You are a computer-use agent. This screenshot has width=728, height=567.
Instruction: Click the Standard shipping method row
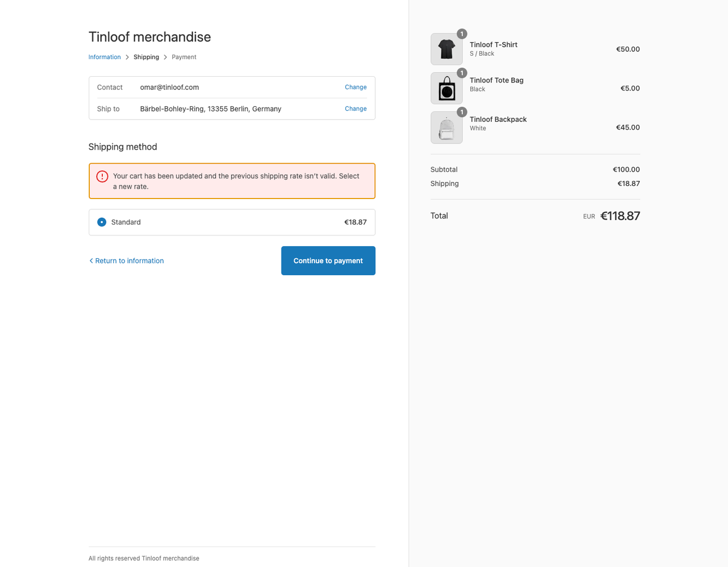click(231, 222)
